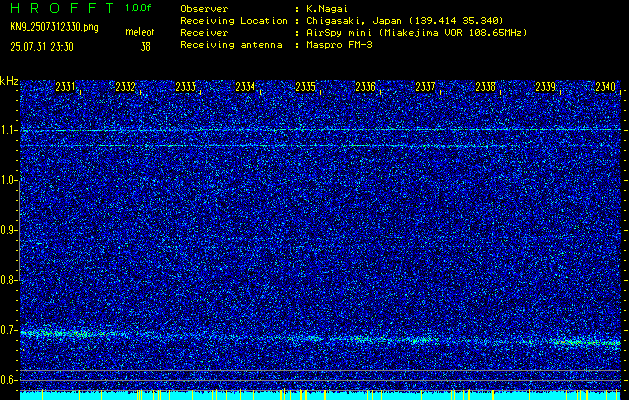Image resolution: width=629 pixels, height=400 pixels.
Task: Click the 2334 time marker
Action: point(245,87)
